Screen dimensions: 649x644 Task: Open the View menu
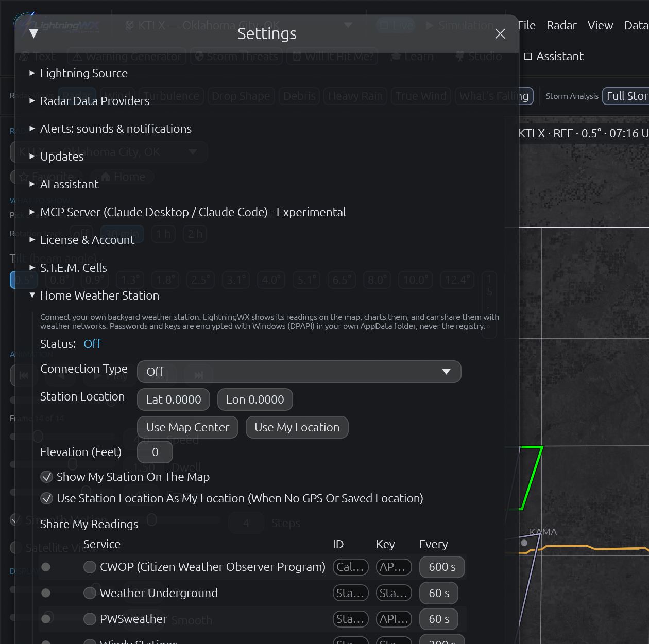pos(600,25)
